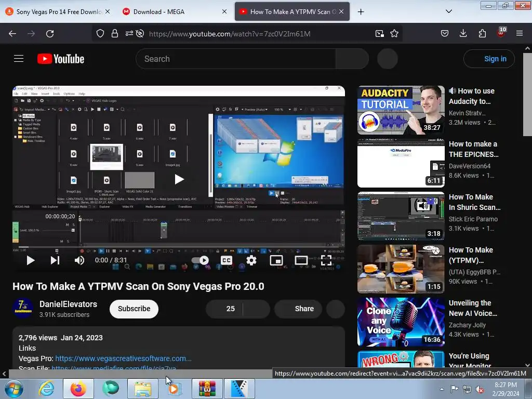Open the Audacity Tutorial video thumbnail
This screenshot has height=399, width=532.
pos(401,110)
